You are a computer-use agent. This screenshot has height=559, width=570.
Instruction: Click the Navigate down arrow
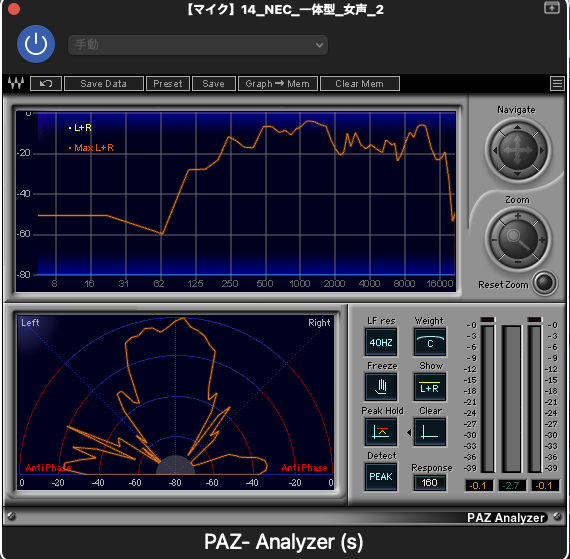pyautogui.click(x=517, y=174)
